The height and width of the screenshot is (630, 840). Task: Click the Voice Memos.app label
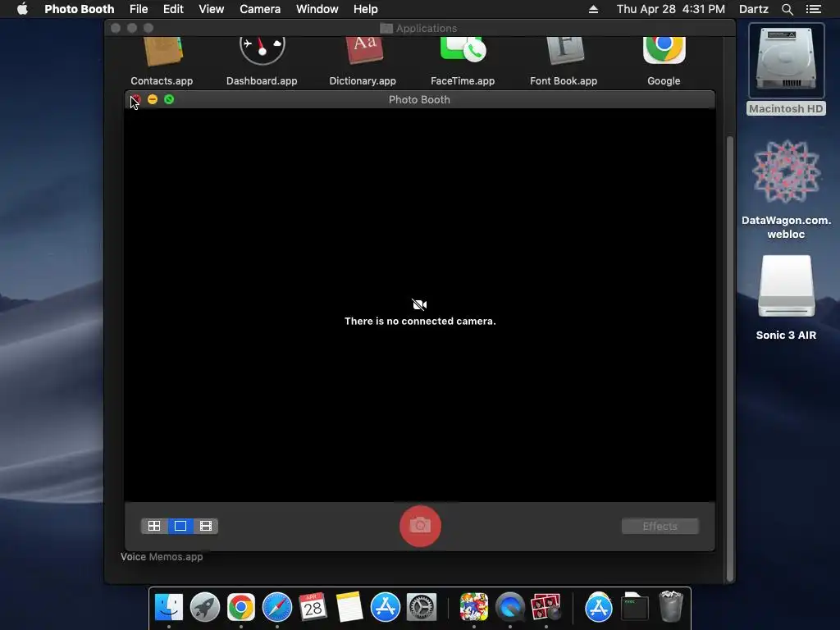pos(162,557)
